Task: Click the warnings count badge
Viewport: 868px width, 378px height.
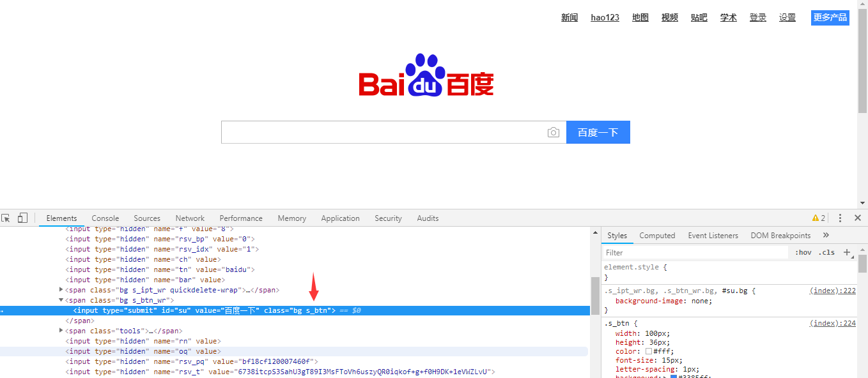Action: pyautogui.click(x=819, y=218)
